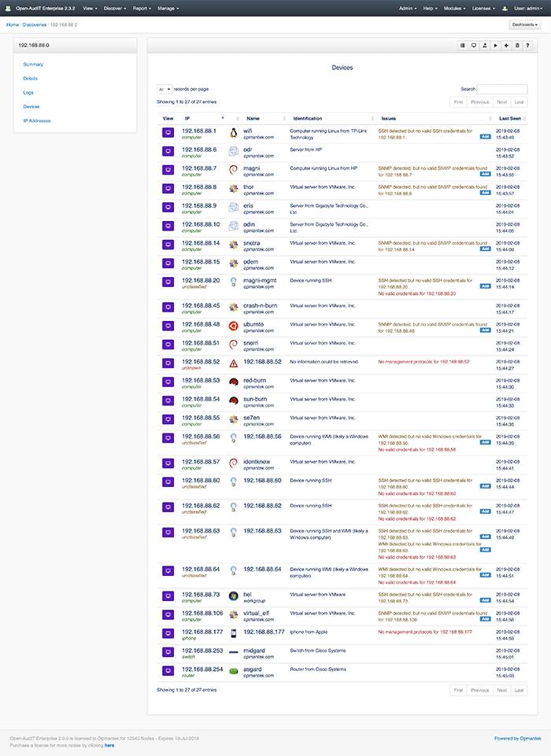Open device view for 192.168.88.7 magni
This screenshot has width=551, height=756.
[168, 170]
